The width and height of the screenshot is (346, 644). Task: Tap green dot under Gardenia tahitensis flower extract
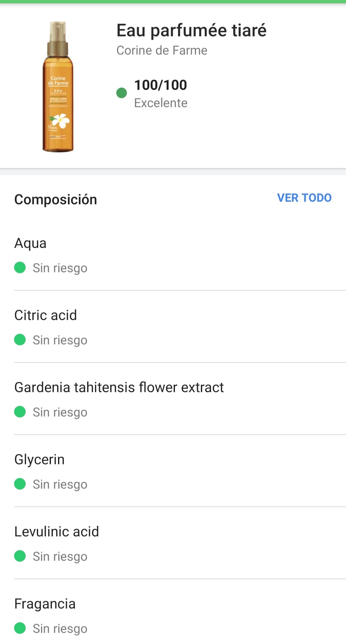[20, 412]
